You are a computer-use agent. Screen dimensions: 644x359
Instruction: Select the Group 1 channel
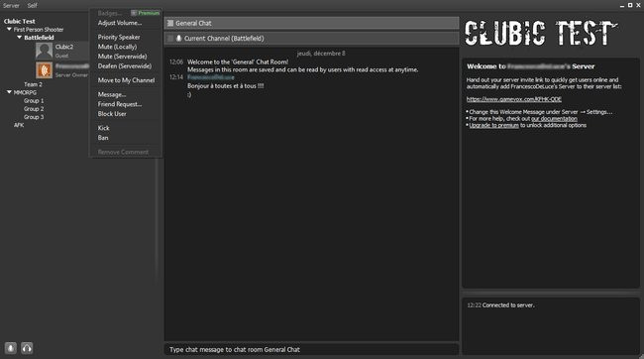pos(34,101)
